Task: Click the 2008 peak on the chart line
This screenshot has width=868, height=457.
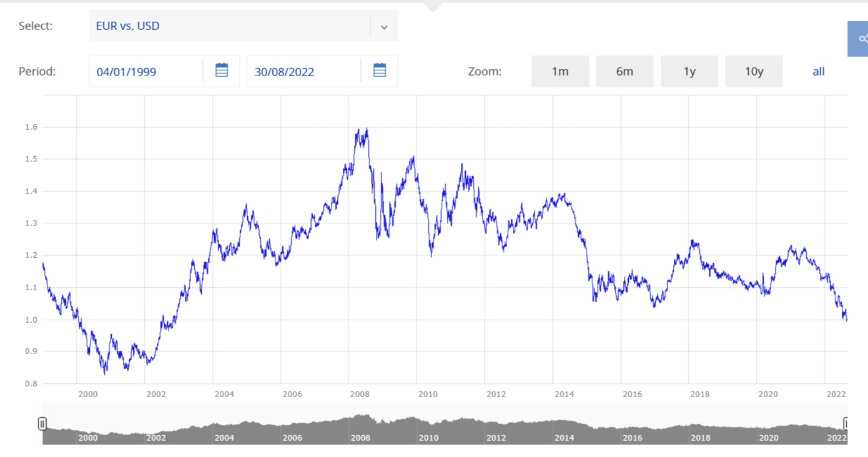Action: (366, 130)
